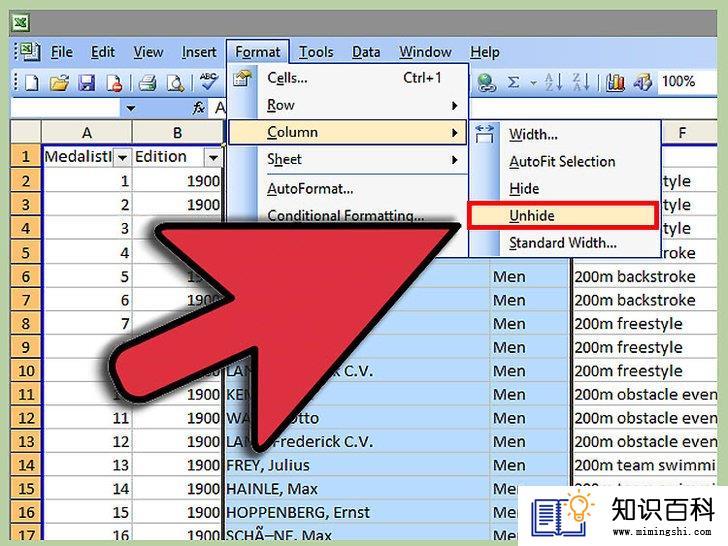
Task: Open the Insert menu
Action: coord(199,52)
